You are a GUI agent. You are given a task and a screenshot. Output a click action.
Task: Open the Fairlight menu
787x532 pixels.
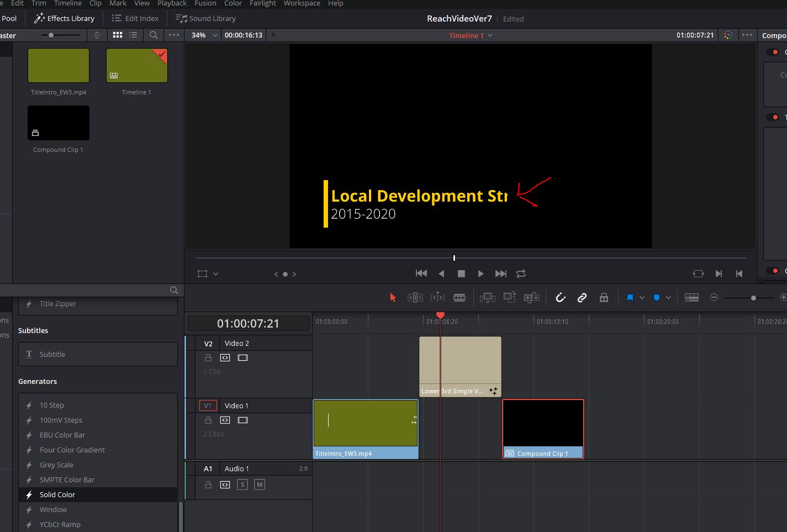click(263, 3)
